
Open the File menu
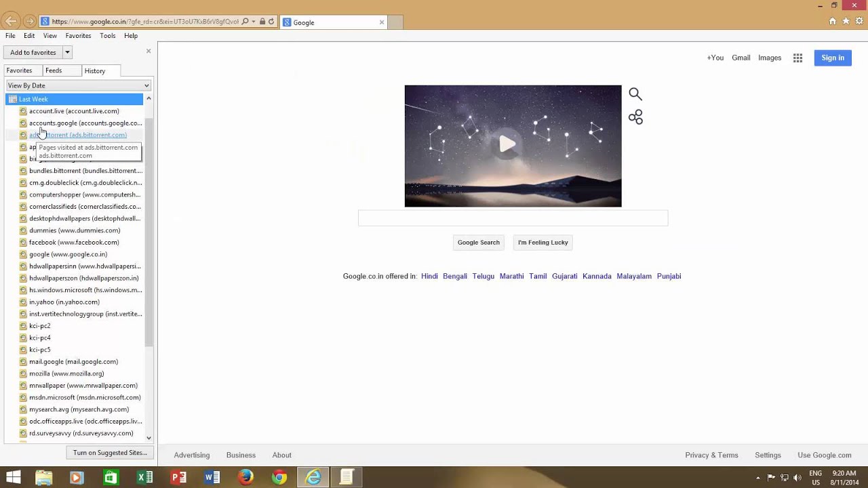click(10, 36)
